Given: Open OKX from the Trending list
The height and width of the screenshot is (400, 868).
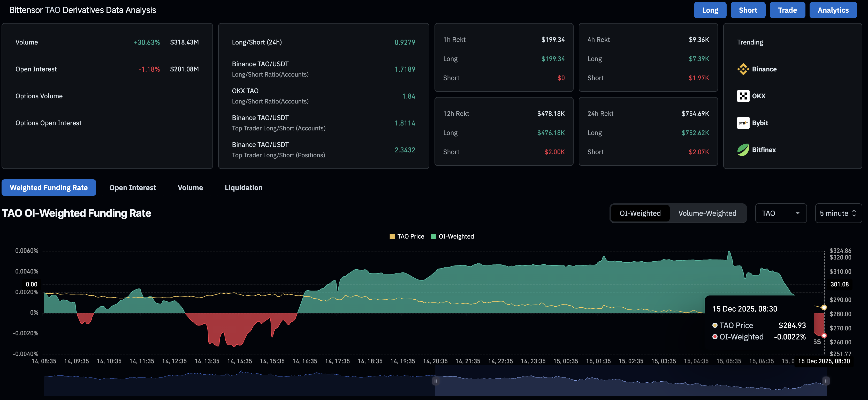Looking at the screenshot, I should [x=743, y=96].
